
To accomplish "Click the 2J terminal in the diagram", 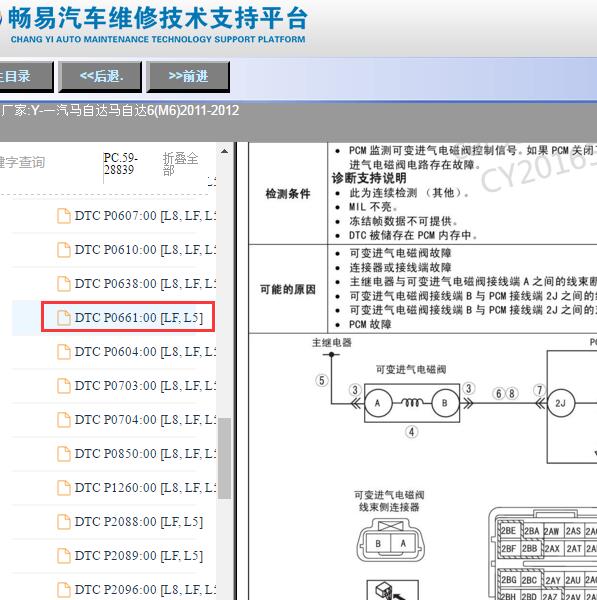I will 561,403.
